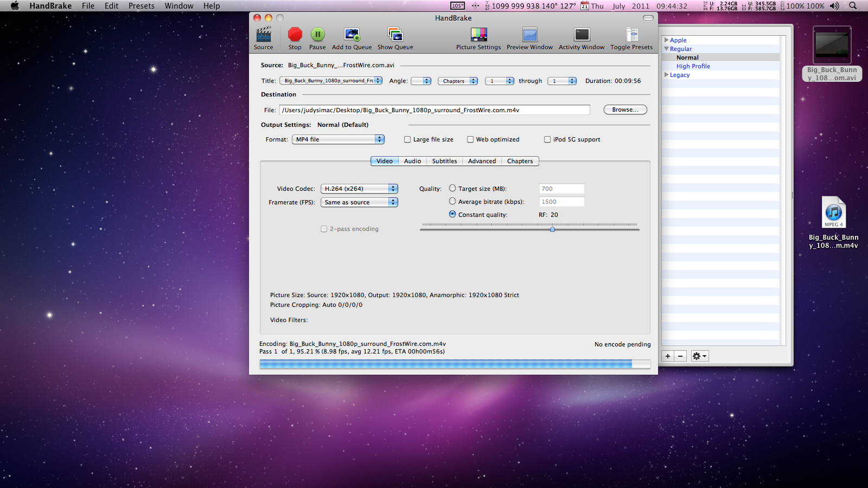The width and height of the screenshot is (868, 488).
Task: Open the start chapter dropdown
Action: [x=500, y=81]
